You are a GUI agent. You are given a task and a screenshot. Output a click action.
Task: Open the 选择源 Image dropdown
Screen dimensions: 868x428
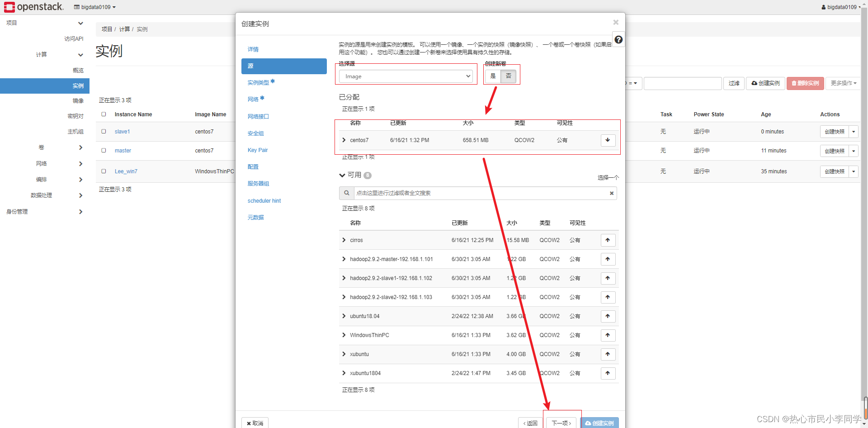[x=406, y=76]
